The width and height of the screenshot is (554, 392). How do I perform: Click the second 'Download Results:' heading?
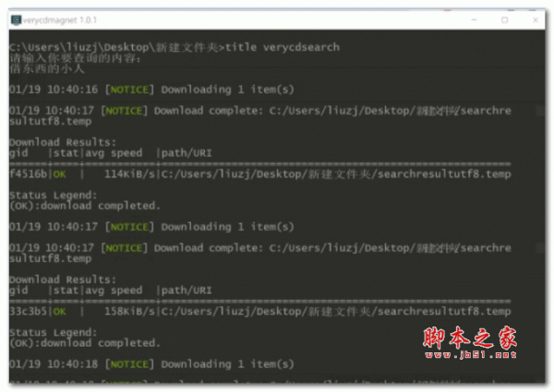coord(63,279)
